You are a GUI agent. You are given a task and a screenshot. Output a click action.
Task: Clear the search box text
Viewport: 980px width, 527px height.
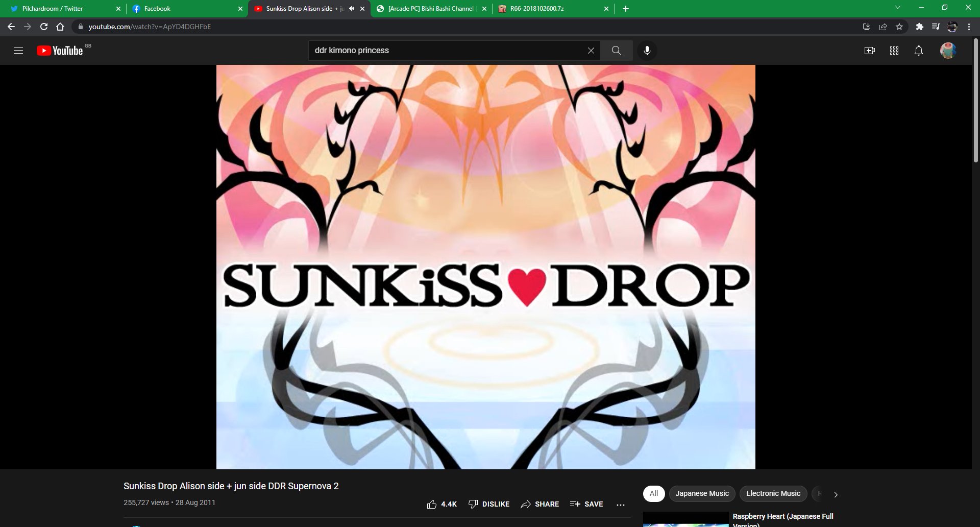[591, 51]
